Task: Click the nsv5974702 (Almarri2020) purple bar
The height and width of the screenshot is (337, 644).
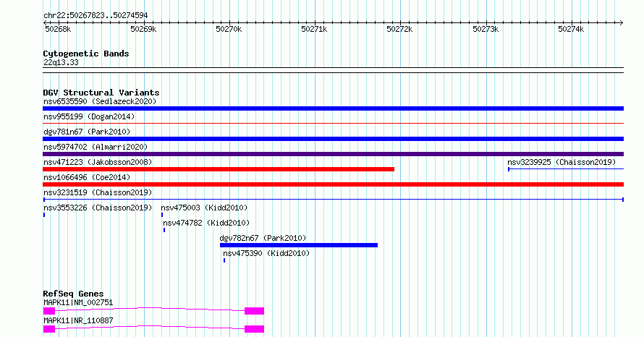Action: (333, 154)
